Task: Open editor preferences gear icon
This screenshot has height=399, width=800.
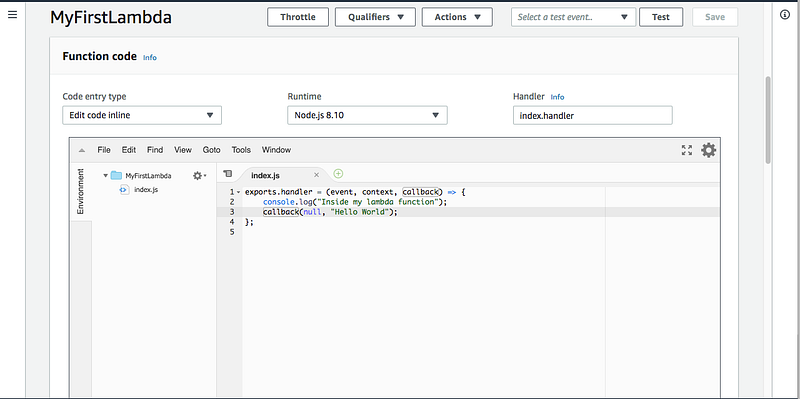Action: (708, 150)
